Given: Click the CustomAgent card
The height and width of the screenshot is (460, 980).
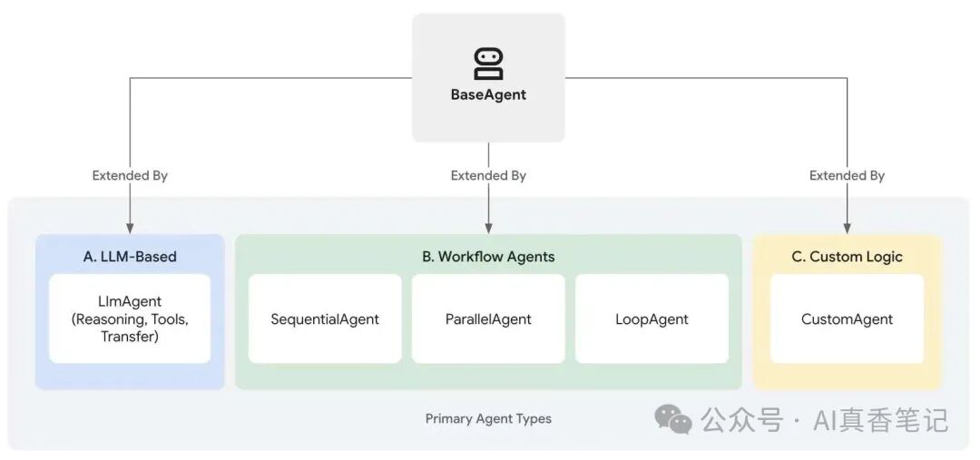Looking at the screenshot, I should tap(847, 318).
